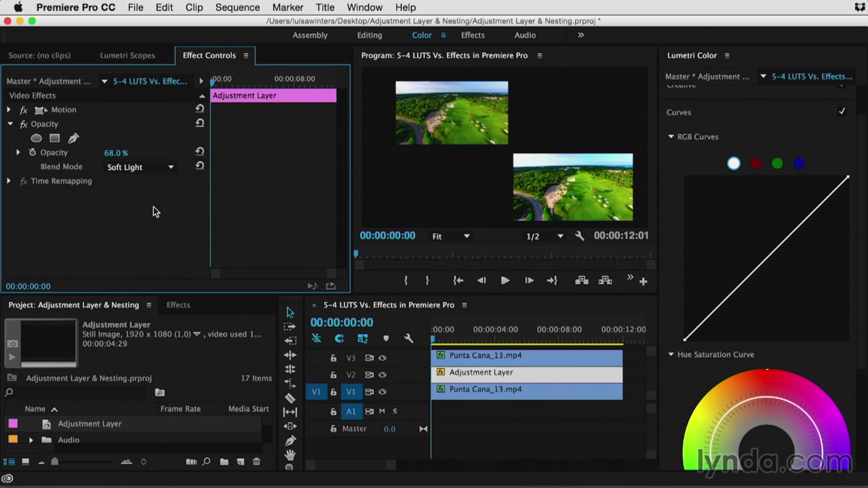Switch to the Editing workspace
868x488 pixels.
click(x=370, y=35)
